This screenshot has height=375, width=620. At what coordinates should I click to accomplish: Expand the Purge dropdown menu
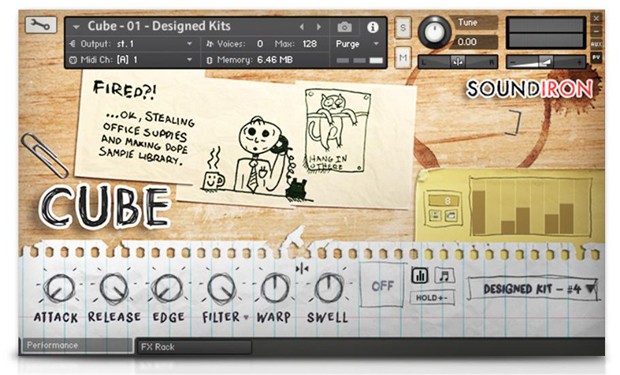(x=357, y=44)
